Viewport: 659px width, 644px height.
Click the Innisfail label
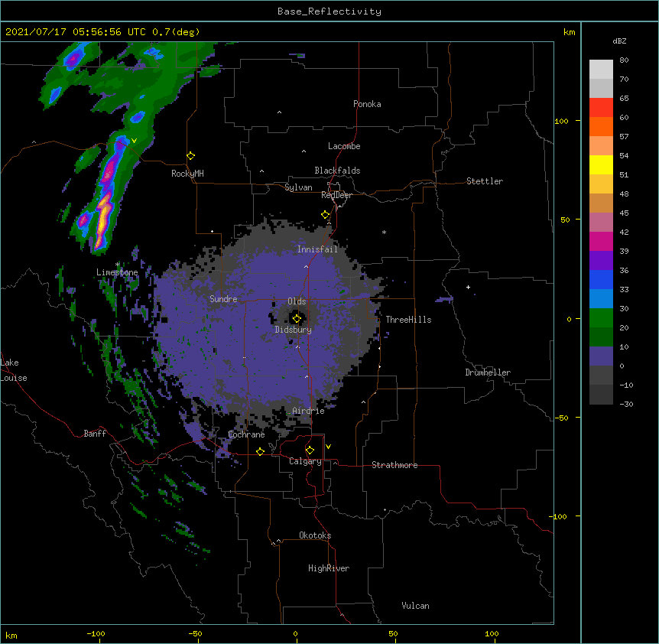(x=317, y=249)
